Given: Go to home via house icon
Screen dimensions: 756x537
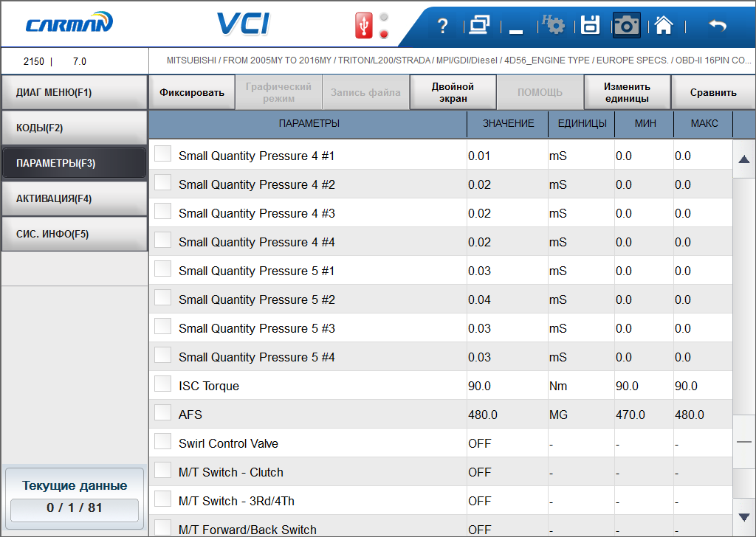Looking at the screenshot, I should pyautogui.click(x=664, y=25).
